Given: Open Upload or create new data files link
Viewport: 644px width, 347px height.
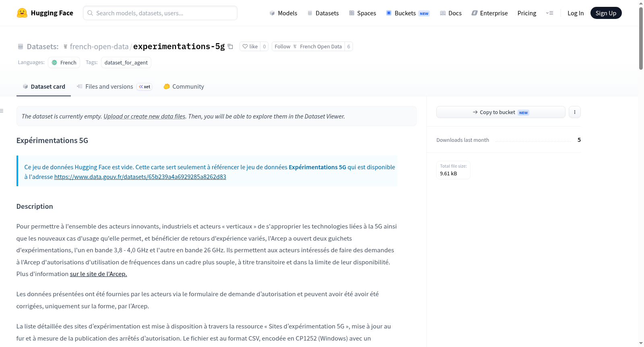Looking at the screenshot, I should [x=144, y=116].
